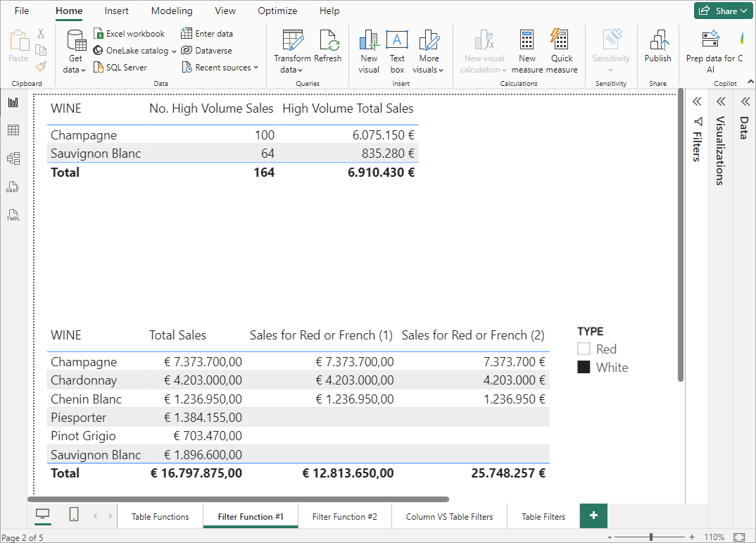This screenshot has width=756, height=543.
Task: Check the Red type slicer box
Action: pyautogui.click(x=584, y=349)
